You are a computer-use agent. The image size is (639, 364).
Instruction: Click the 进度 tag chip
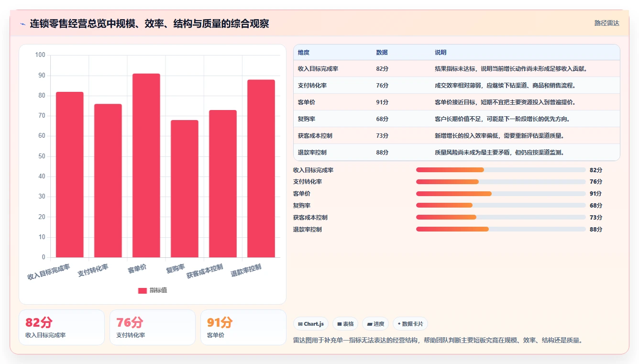click(x=375, y=324)
